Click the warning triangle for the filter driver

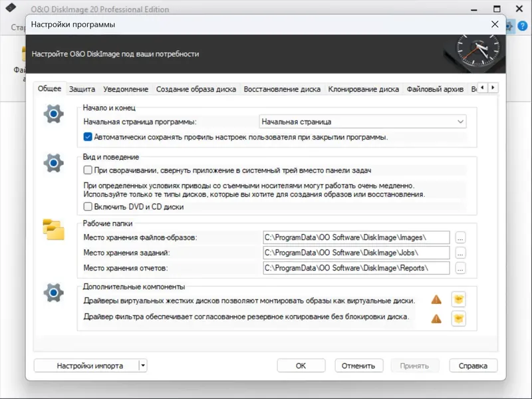pyautogui.click(x=436, y=317)
